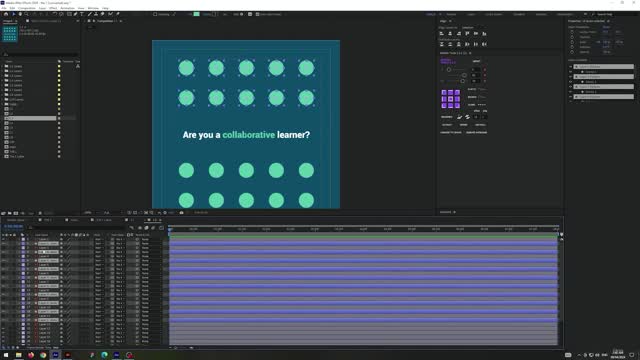Select the Rotation tool in the toolbar
The height and width of the screenshot is (360, 640).
click(x=54, y=14)
